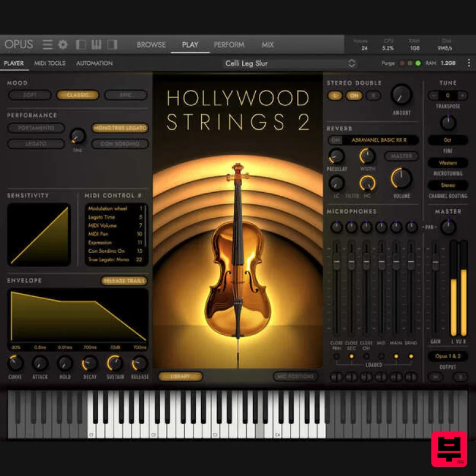Viewport: 476px width, 476px height.
Task: Open the MIDI Tools tab
Action: (50, 63)
